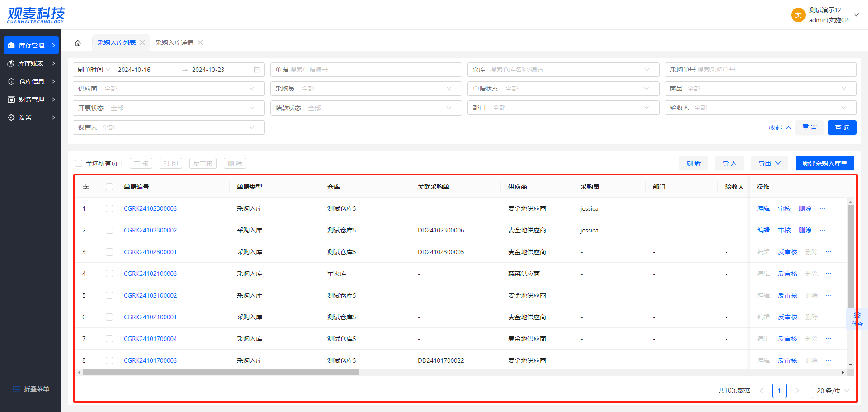Check the row CGRK24102300002 checkbox

coord(109,230)
